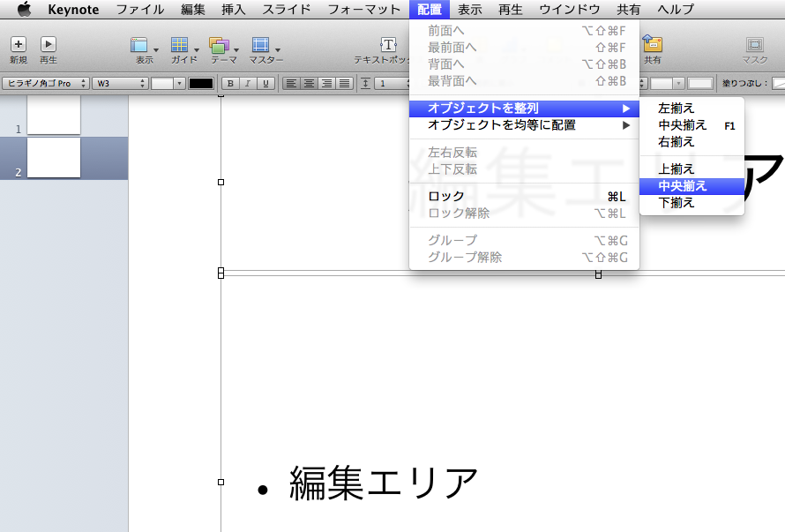Click the テーマ theme icon
The width and height of the screenshot is (785, 532).
(x=219, y=45)
